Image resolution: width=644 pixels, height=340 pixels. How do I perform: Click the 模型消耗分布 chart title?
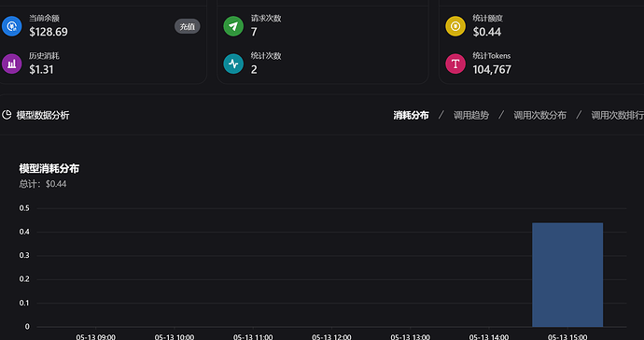[x=49, y=168]
